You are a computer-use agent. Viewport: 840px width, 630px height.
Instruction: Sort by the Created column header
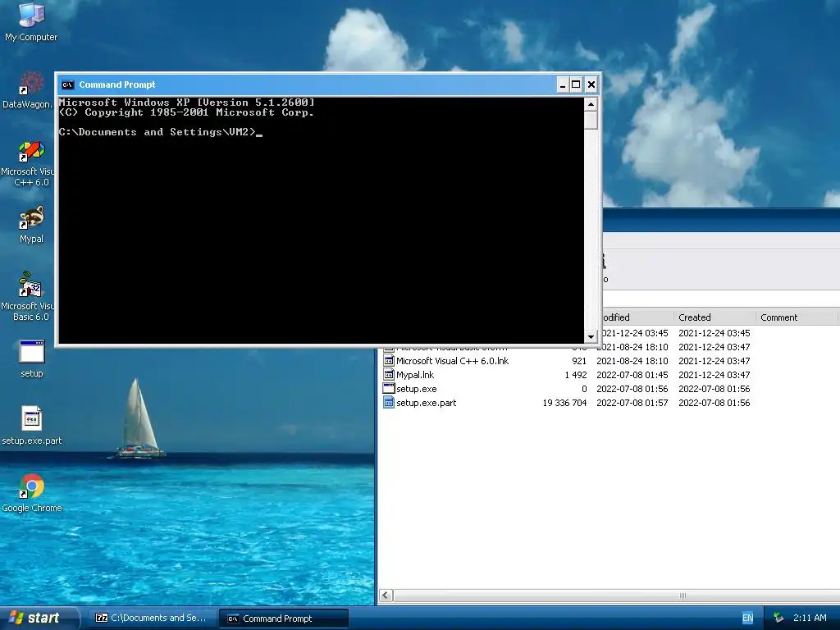pos(714,317)
